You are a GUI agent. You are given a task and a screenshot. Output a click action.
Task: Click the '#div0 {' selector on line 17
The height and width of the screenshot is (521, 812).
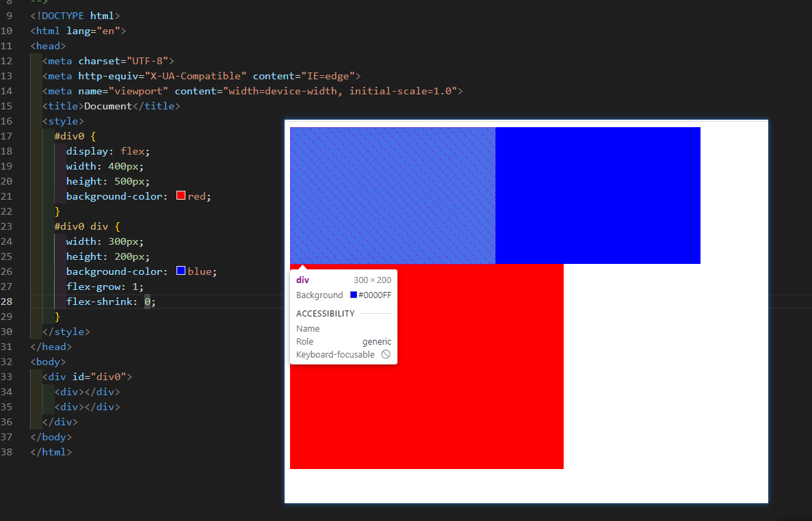75,136
